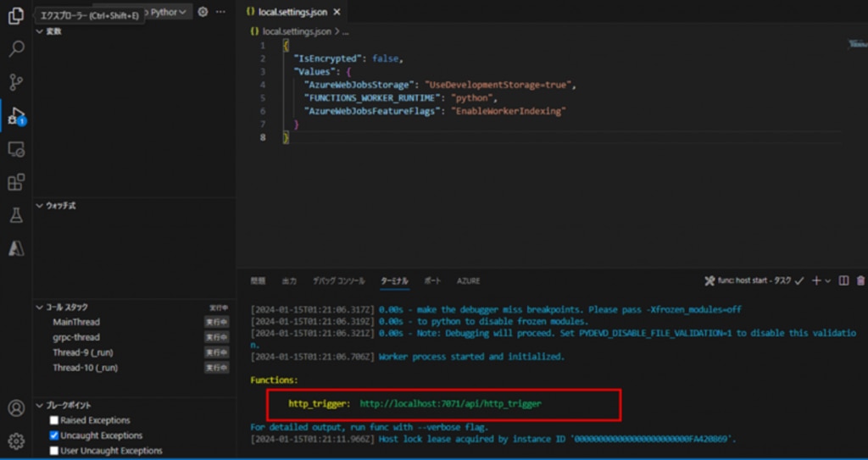Image resolution: width=868 pixels, height=460 pixels.
Task: Click the breadcrumb ellipsis after local.settings.json
Action: coord(346,31)
